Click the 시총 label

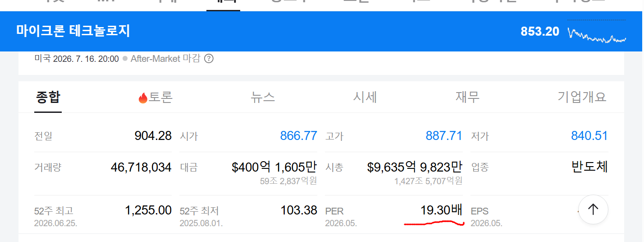334,168
